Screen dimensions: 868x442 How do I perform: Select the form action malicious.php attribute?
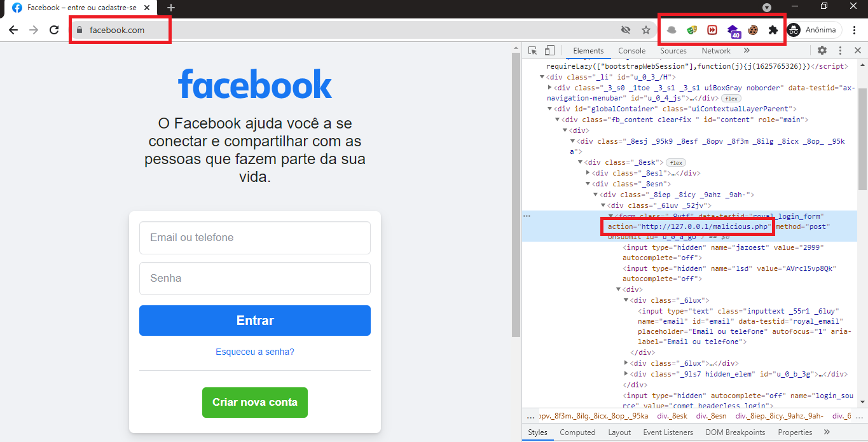pyautogui.click(x=689, y=226)
